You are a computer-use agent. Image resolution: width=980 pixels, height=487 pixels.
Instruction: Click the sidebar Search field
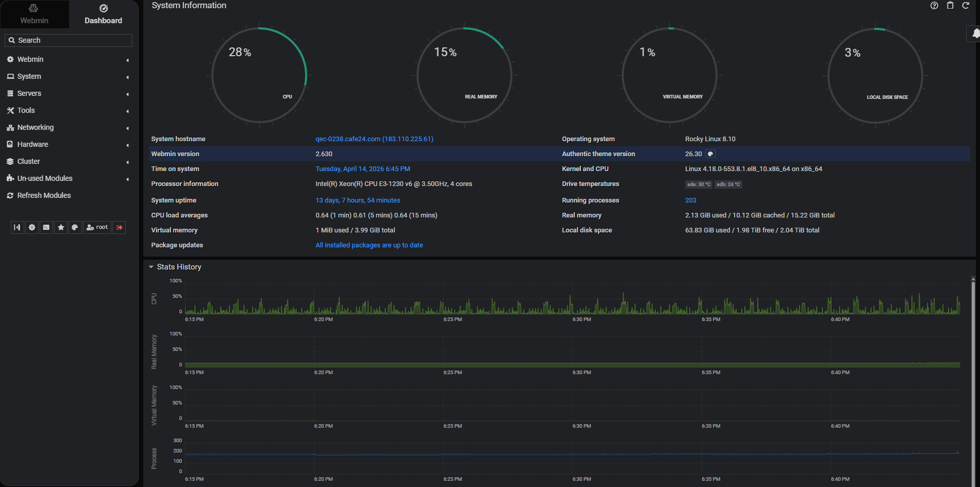coord(72,40)
